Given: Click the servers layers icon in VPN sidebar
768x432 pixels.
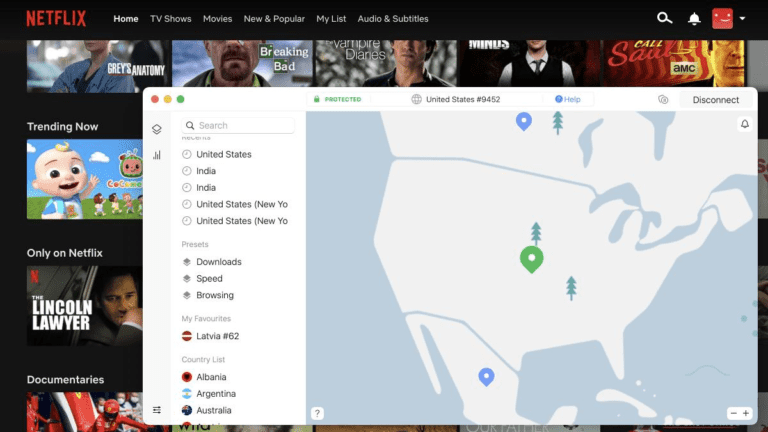Looking at the screenshot, I should coord(156,129).
